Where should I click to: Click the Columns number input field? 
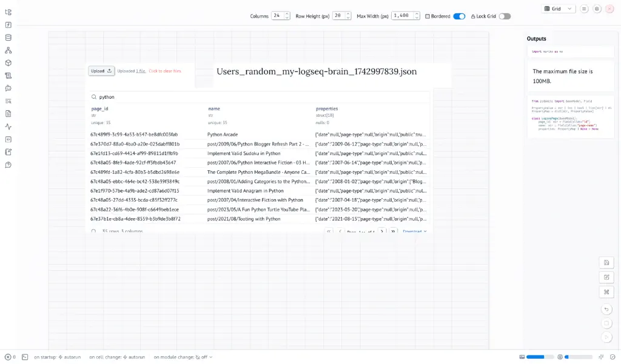point(278,16)
